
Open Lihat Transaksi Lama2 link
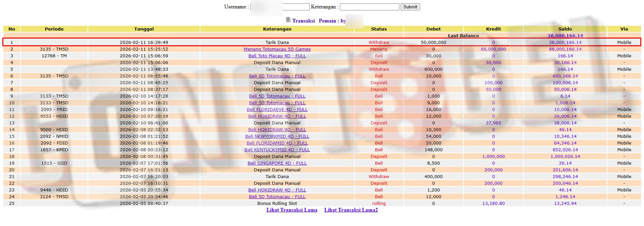[351, 210]
